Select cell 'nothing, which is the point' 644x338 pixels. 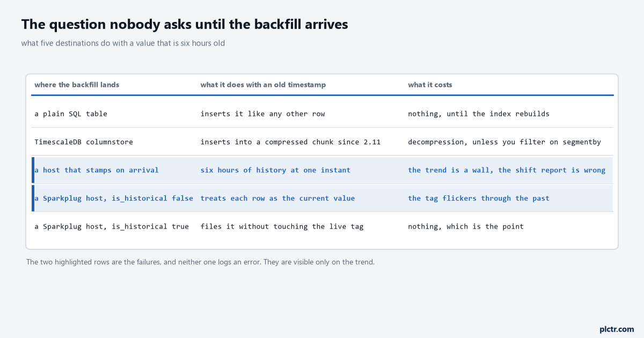[466, 226]
